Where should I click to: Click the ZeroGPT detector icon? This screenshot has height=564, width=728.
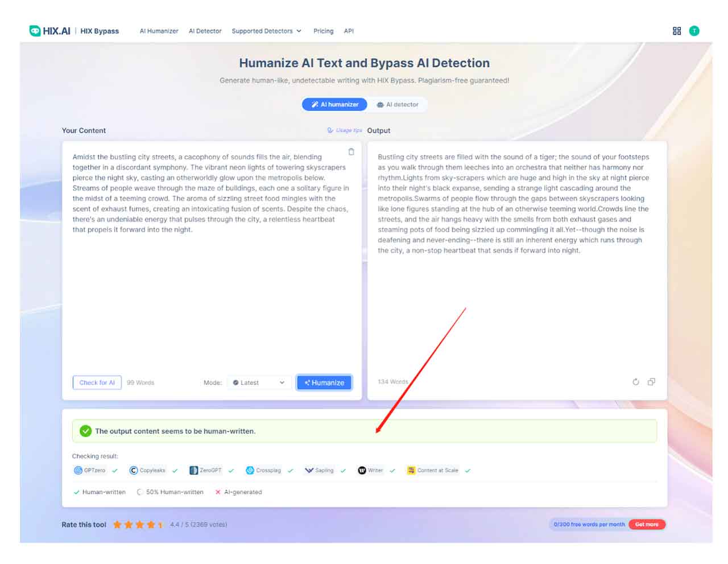click(194, 470)
